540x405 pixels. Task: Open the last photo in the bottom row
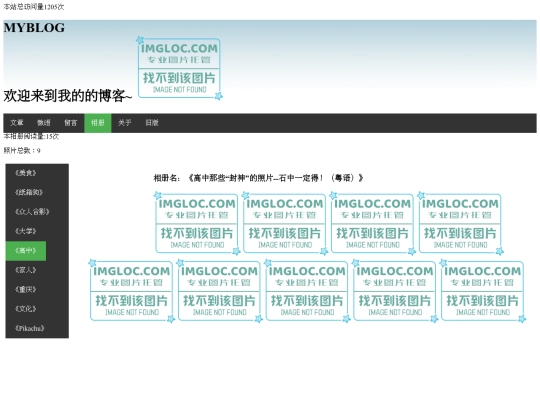[x=483, y=291]
